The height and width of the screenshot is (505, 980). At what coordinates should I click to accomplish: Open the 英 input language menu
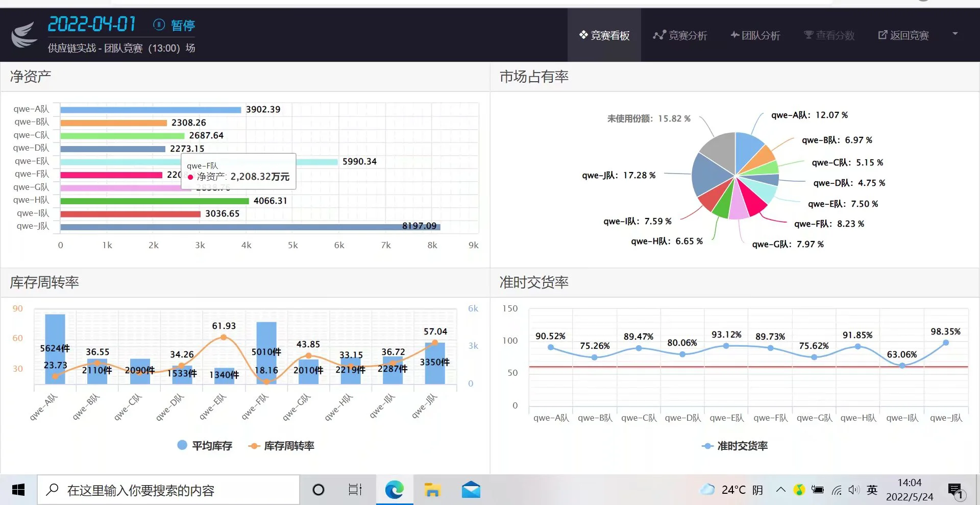(x=872, y=490)
